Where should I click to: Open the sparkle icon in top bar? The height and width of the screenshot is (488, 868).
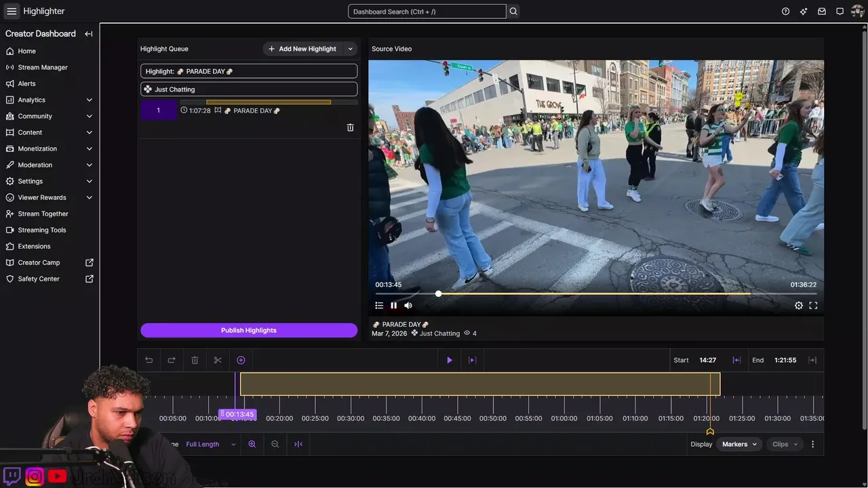(x=804, y=12)
